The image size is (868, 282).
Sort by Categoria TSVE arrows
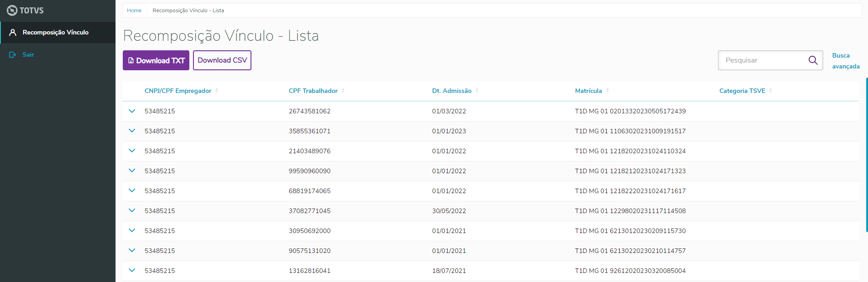(x=771, y=91)
